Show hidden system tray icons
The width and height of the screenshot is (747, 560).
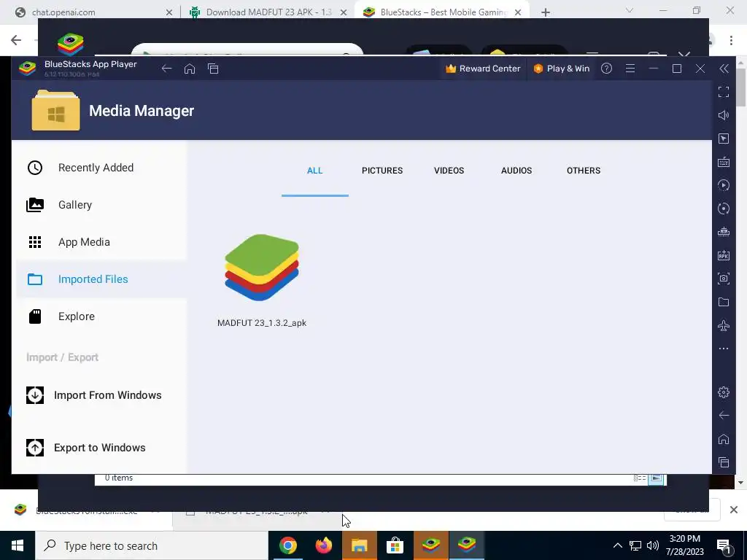[x=617, y=545]
